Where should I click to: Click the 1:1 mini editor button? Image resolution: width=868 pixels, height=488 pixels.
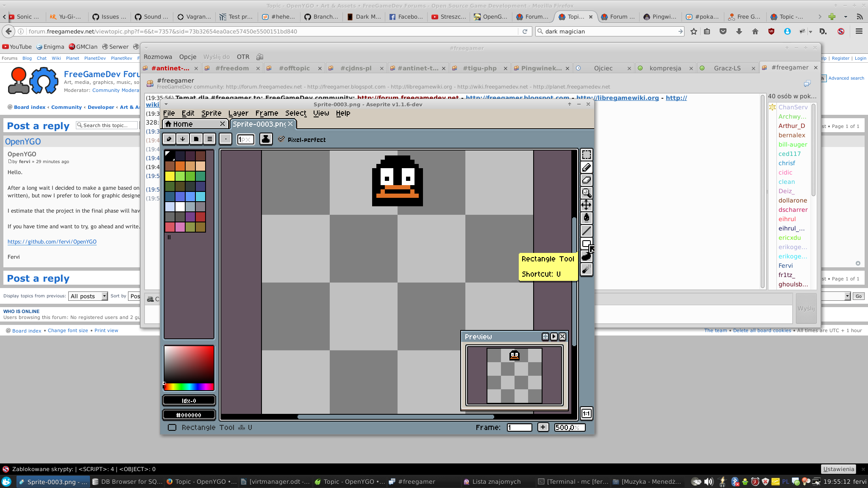click(x=586, y=413)
